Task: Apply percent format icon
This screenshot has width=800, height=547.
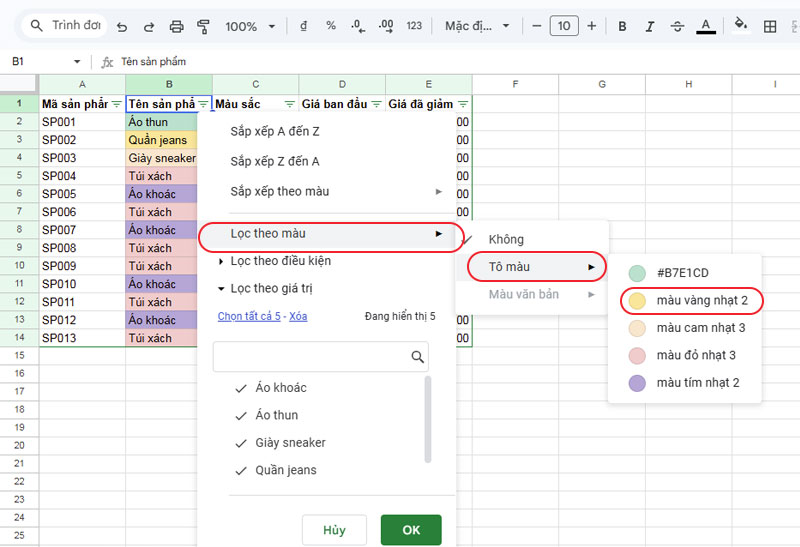Action: (x=331, y=26)
